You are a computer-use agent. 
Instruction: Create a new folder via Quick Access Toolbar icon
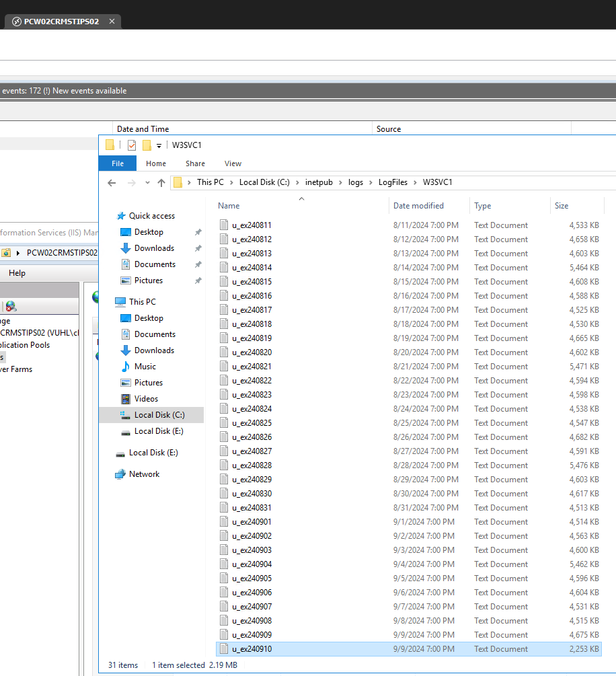tap(147, 145)
